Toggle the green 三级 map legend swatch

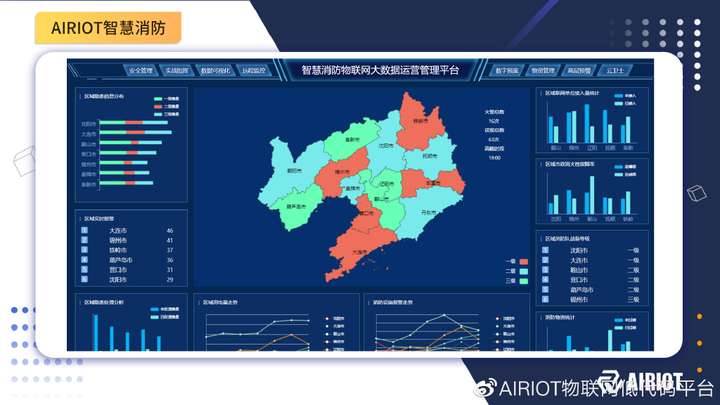click(523, 281)
